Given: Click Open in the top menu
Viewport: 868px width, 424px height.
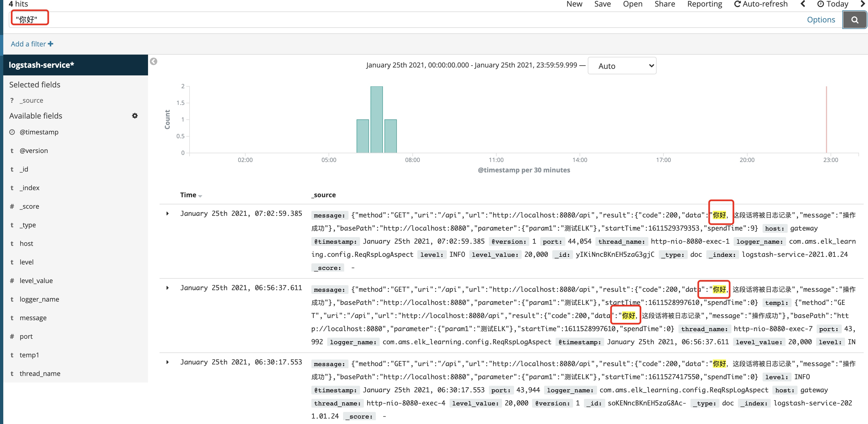Looking at the screenshot, I should coord(633,4).
